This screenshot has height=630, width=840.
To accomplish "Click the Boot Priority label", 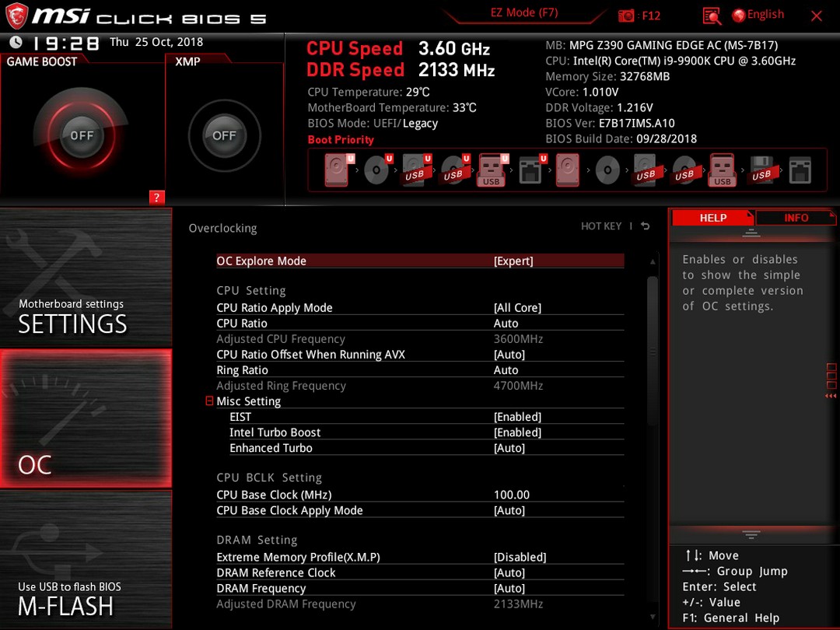I will [x=341, y=139].
